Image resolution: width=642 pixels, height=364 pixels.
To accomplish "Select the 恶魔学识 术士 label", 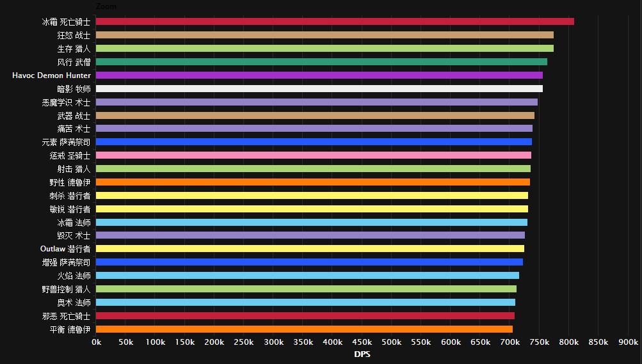I will [x=66, y=102].
